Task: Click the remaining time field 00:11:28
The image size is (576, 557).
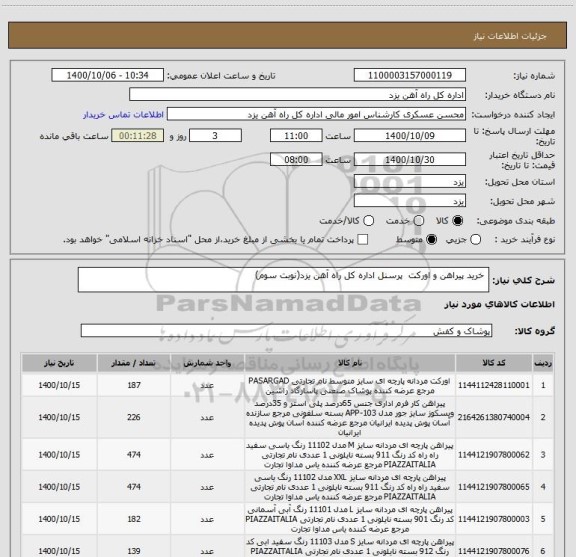Action: coord(138,136)
